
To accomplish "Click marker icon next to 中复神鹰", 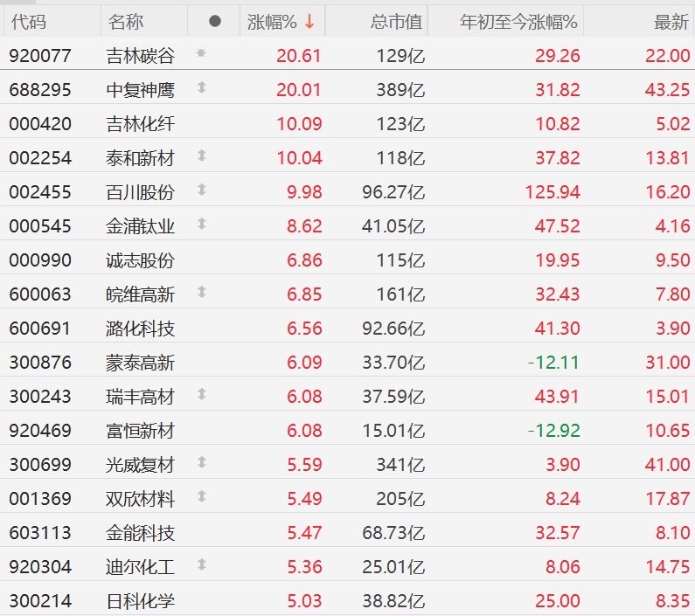I will tap(202, 87).
